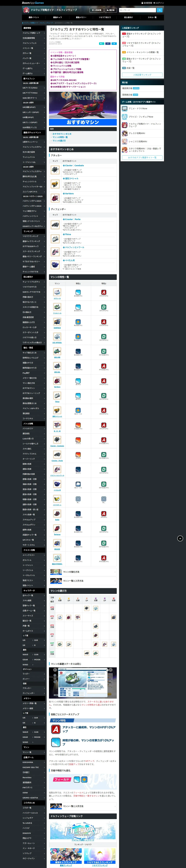Viewport: 186px width, 868px height.
Task: Open 3周年キャンペーン sidebar item
Action: click(34, 142)
